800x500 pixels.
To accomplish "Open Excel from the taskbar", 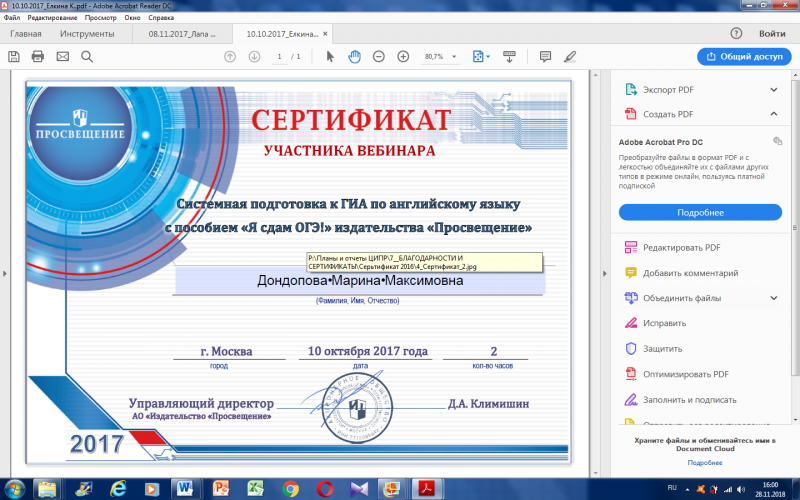I will pos(255,489).
